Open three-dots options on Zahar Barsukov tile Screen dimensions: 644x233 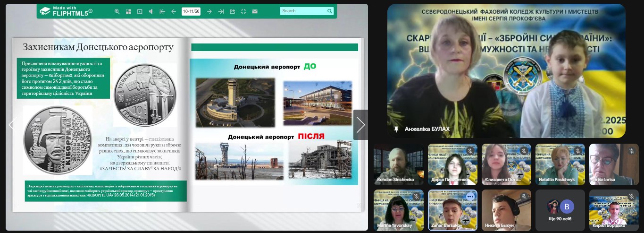(x=470, y=197)
